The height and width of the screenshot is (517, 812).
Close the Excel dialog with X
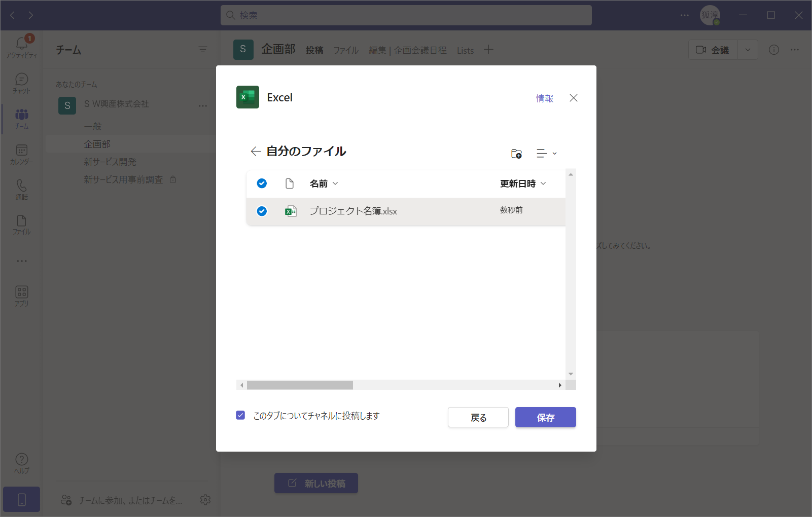coord(574,98)
